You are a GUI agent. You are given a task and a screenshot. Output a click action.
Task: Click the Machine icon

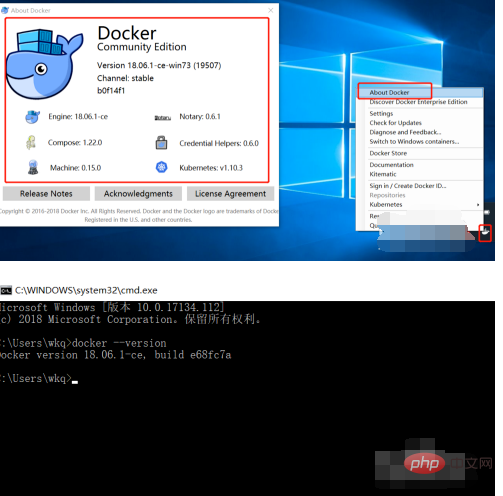coord(33,167)
